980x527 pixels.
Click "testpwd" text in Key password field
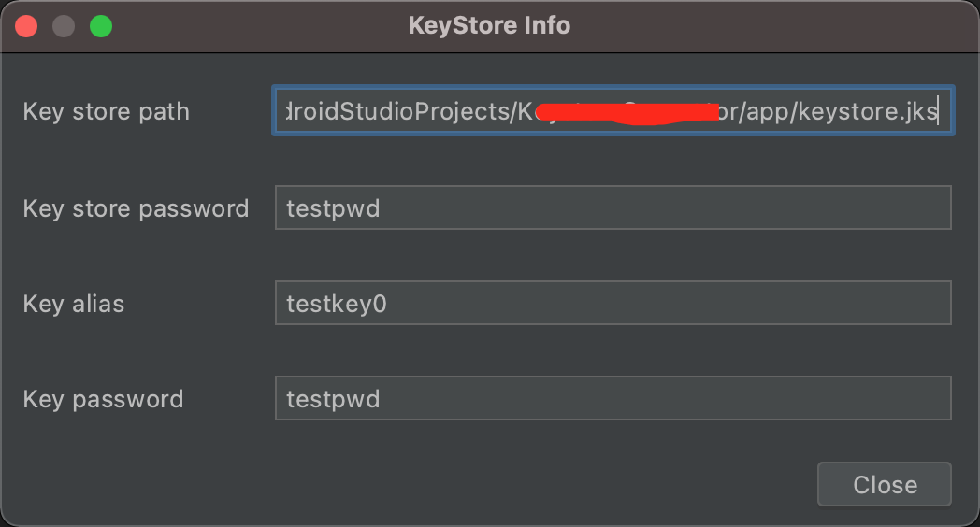tap(333, 399)
